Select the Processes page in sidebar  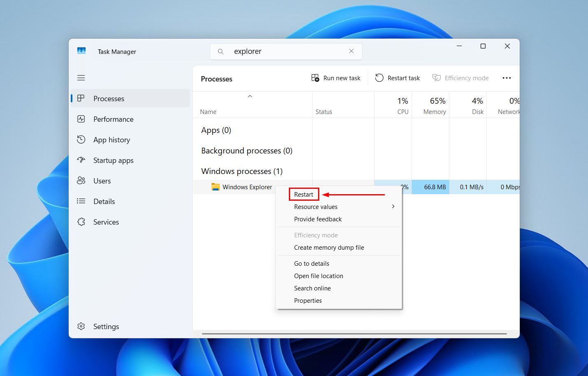130,98
